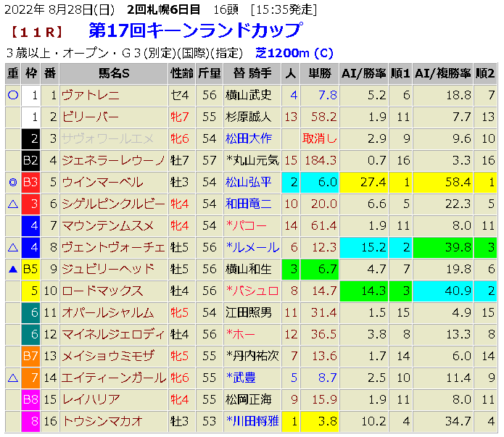Screen dimensions: 504x437
Task: Open jockey ルメール
Action: (252, 247)
